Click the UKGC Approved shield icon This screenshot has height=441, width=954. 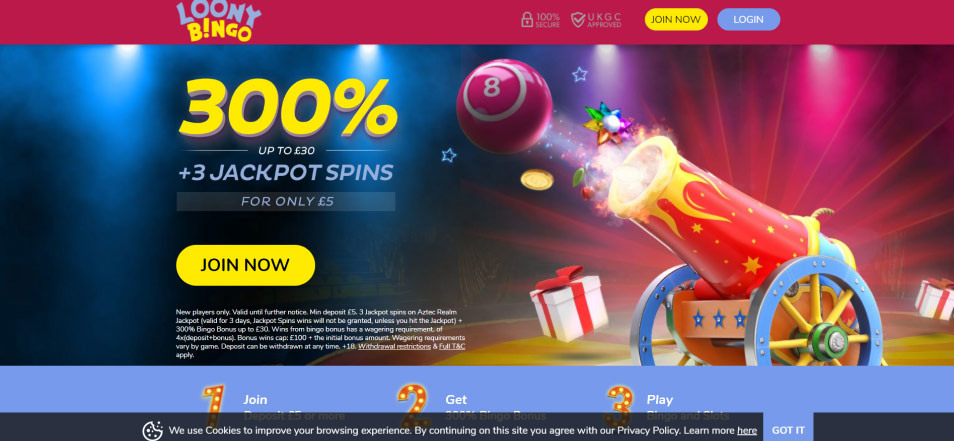point(578,19)
